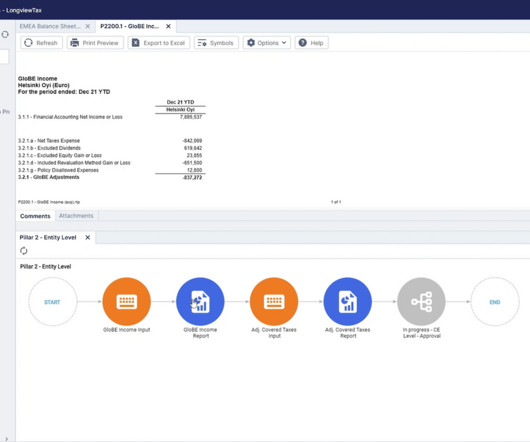Open the Comments tab

(x=35, y=216)
